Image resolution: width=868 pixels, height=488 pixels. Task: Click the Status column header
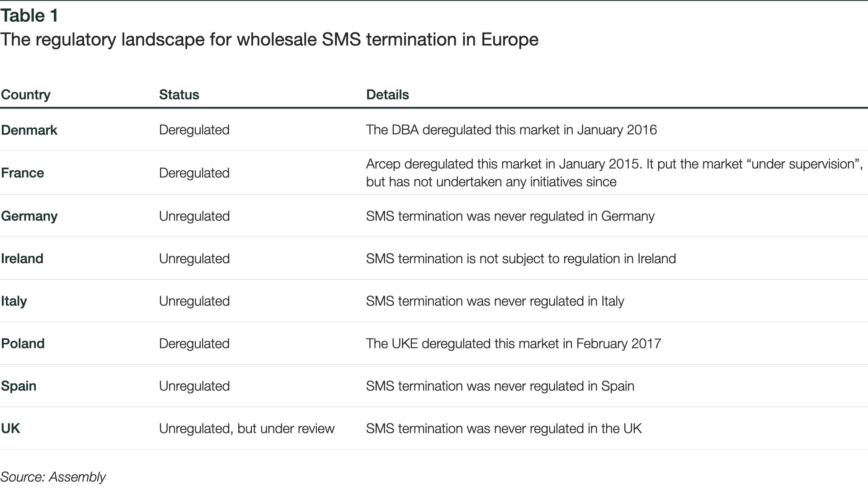coord(179,94)
